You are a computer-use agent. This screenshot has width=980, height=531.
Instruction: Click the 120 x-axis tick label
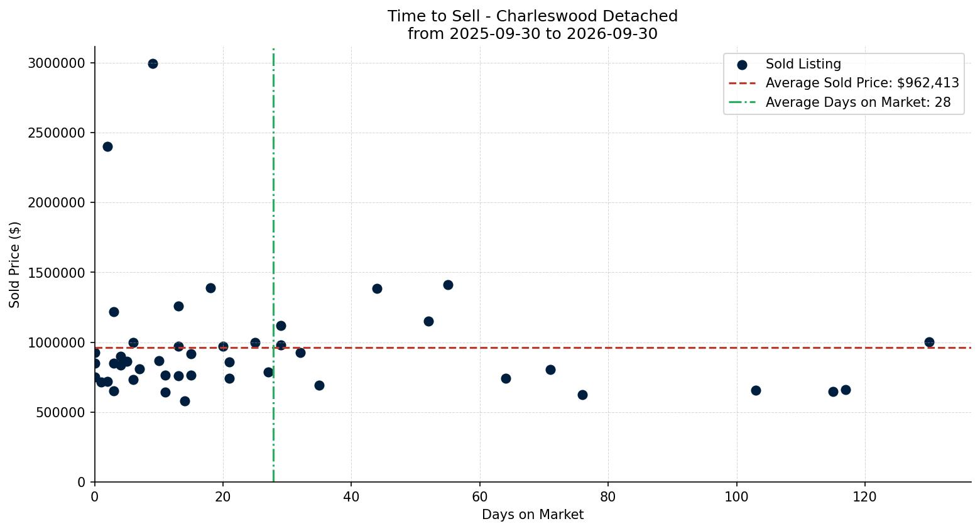(865, 496)
